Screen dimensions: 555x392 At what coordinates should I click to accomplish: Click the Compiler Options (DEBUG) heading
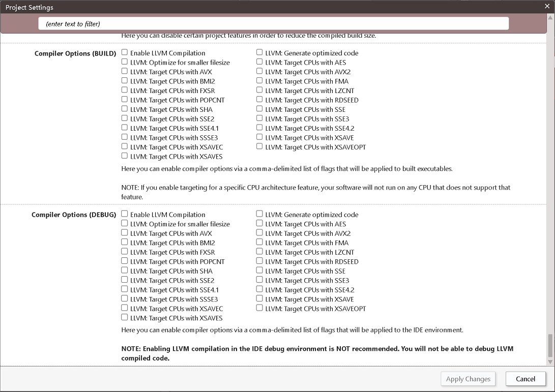pos(74,215)
